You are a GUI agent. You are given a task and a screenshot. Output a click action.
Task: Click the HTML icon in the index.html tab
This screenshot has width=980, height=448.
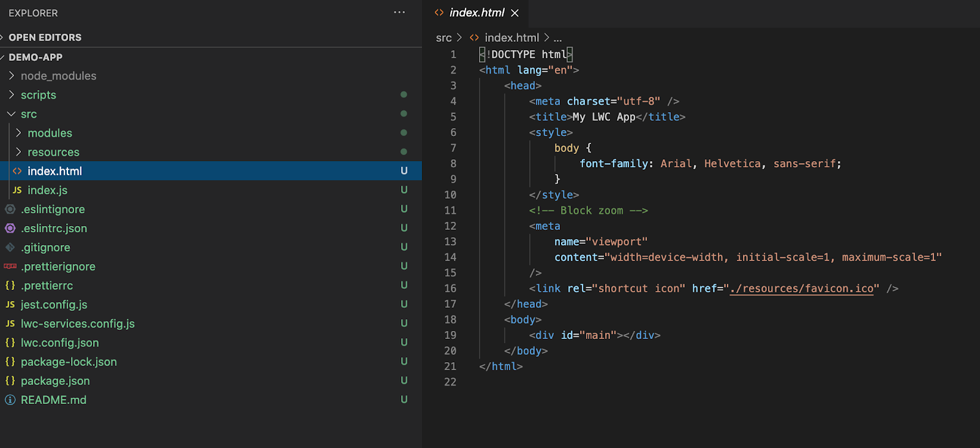439,12
